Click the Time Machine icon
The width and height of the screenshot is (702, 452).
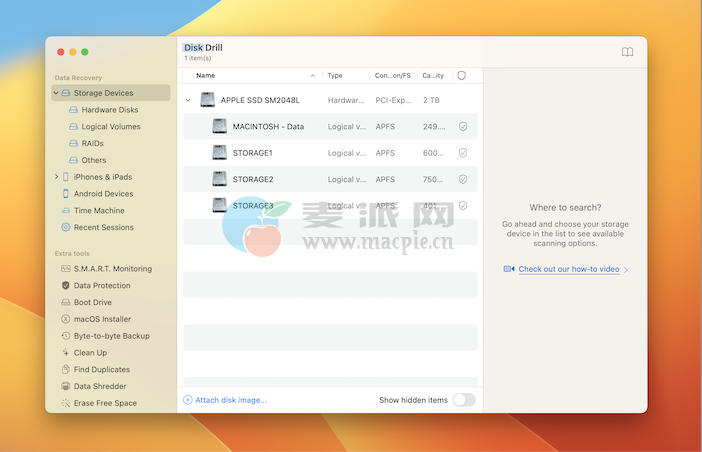coord(66,210)
